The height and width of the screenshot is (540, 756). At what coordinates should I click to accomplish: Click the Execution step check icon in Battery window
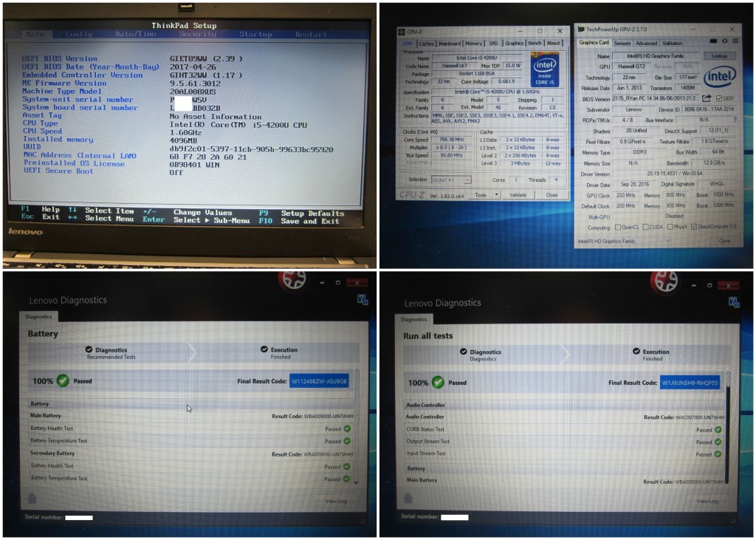[264, 349]
